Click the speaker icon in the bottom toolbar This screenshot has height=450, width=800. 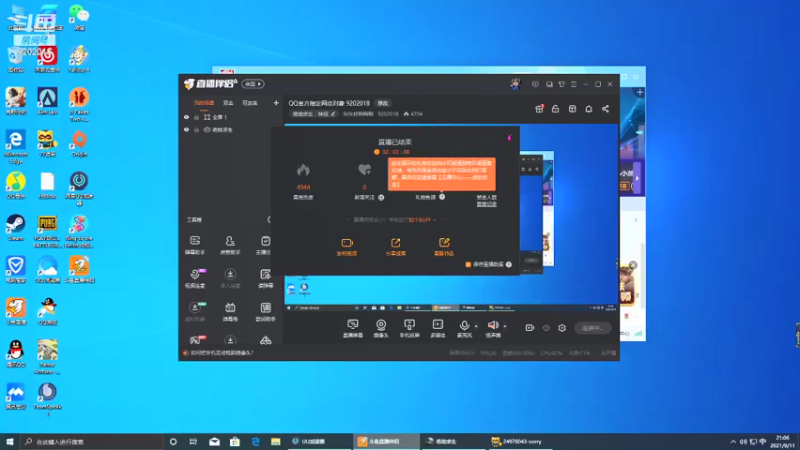[x=493, y=325]
